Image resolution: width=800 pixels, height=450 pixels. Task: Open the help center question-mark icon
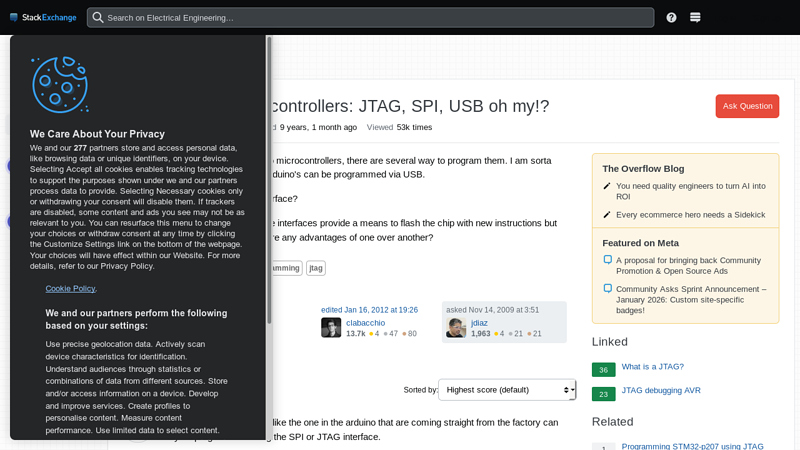pos(671,17)
